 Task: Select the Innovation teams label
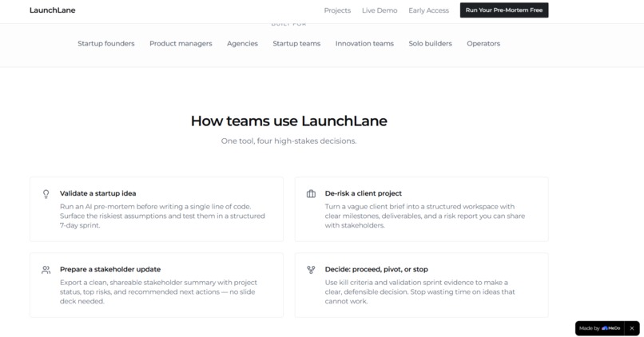click(364, 43)
